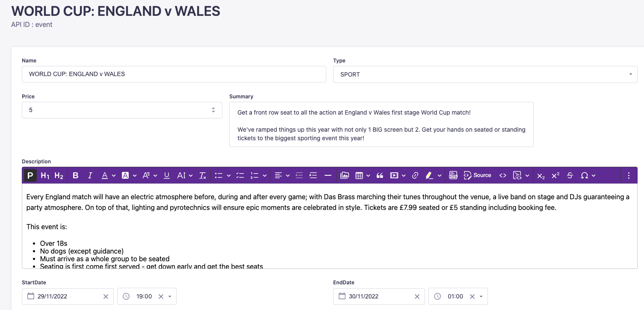Switch editor to Source mode
Image resolution: width=644 pixels, height=310 pixels.
(478, 175)
